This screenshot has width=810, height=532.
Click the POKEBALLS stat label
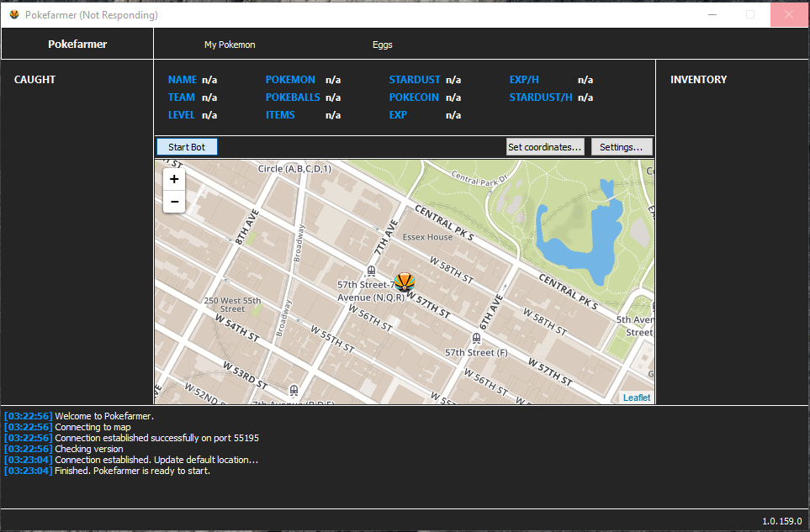(x=293, y=97)
